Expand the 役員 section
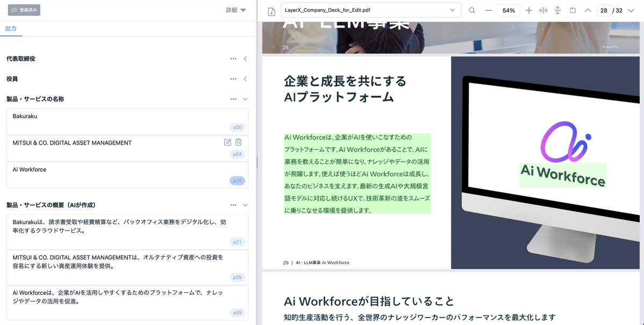 click(x=245, y=79)
